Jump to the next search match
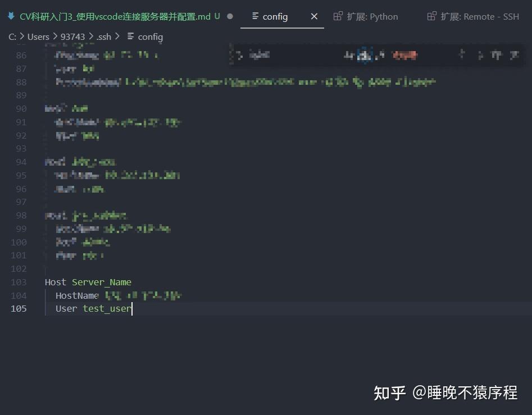The height and width of the screenshot is (415, 532). (479, 55)
